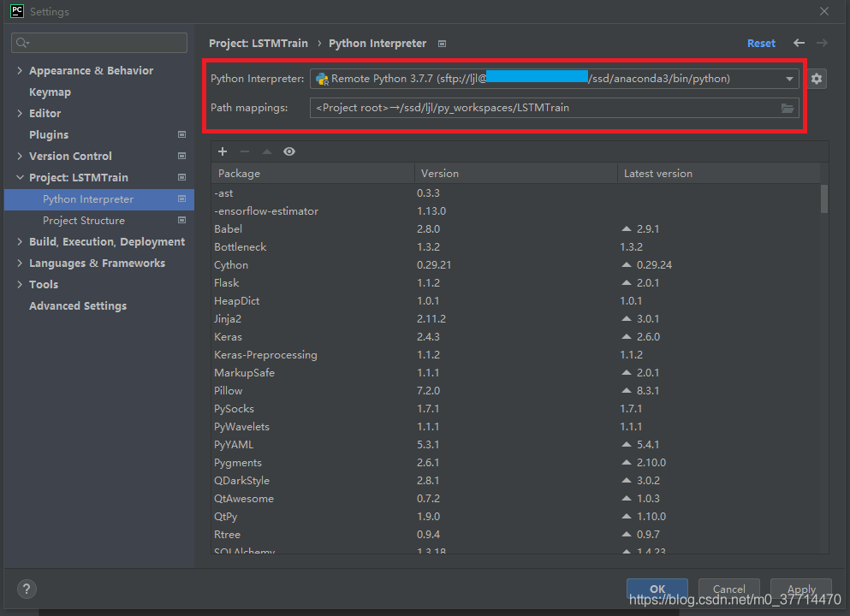
Task: Click the package list vertical scrollbar
Action: tap(824, 198)
